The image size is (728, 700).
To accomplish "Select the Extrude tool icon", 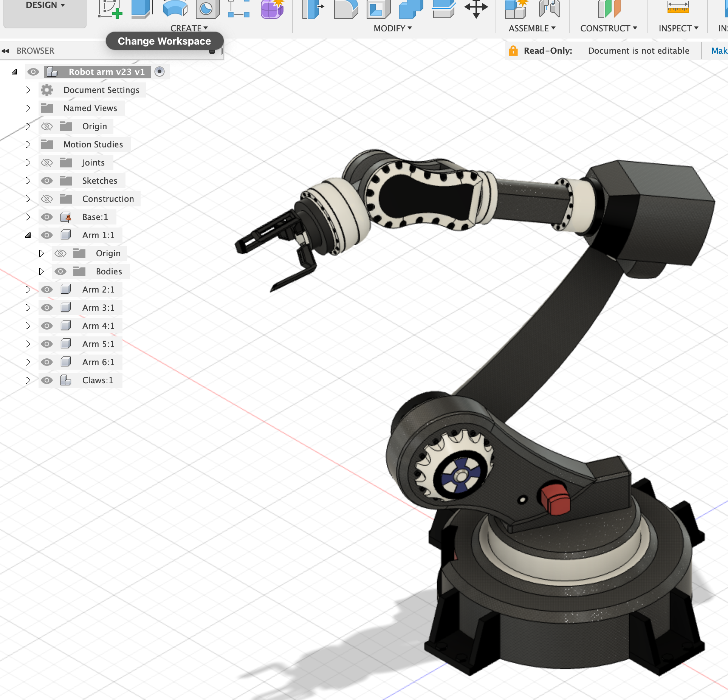I will 141,9.
